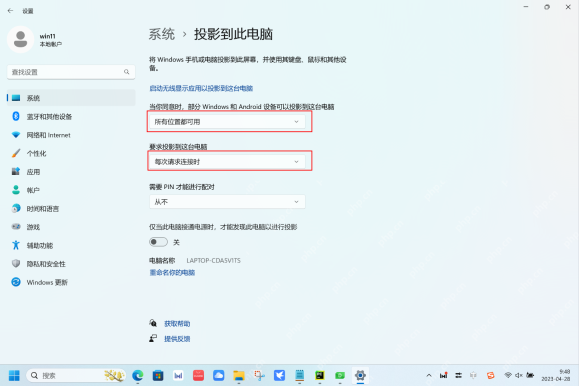Viewport: 579px width, 386px height.
Task: Open link 启动无线显示应用以投影到这台电脑
Action: coord(201,88)
